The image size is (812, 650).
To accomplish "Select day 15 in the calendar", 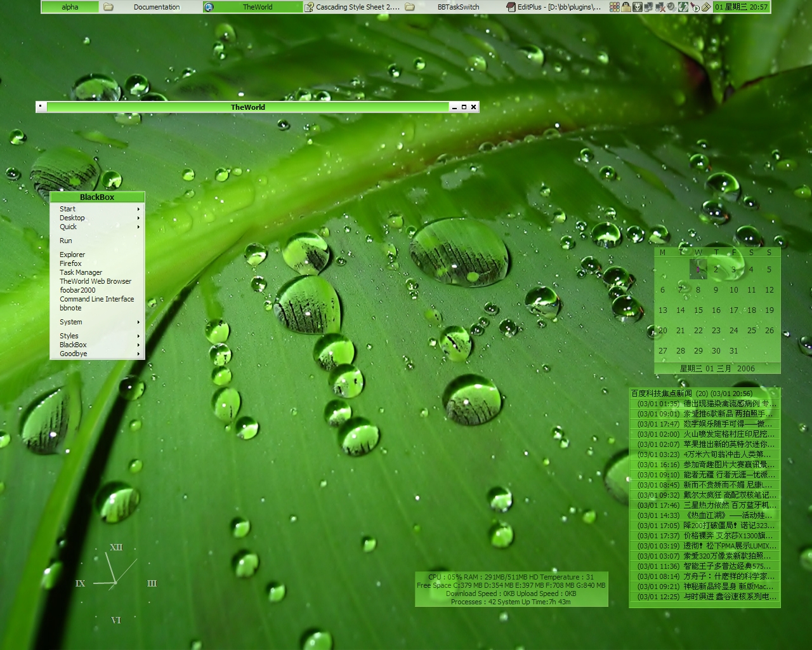I will pyautogui.click(x=698, y=310).
